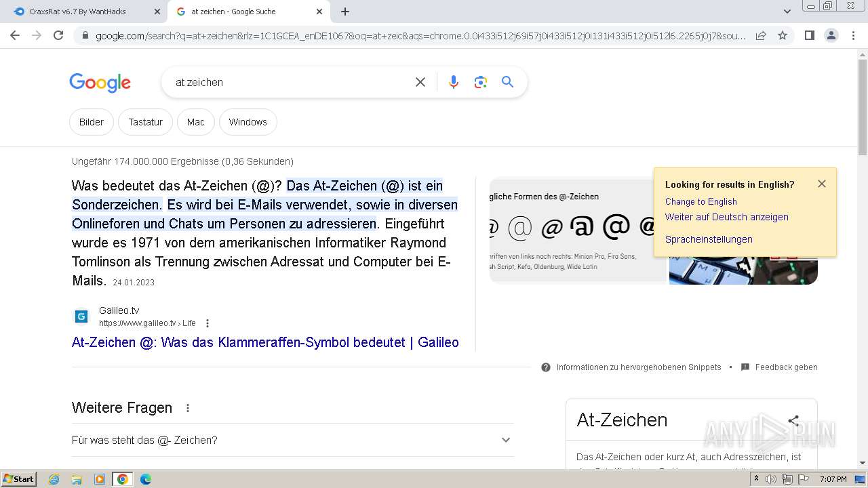Screen dimensions: 868x488
Task: Click the Google logo
Action: click(x=100, y=83)
